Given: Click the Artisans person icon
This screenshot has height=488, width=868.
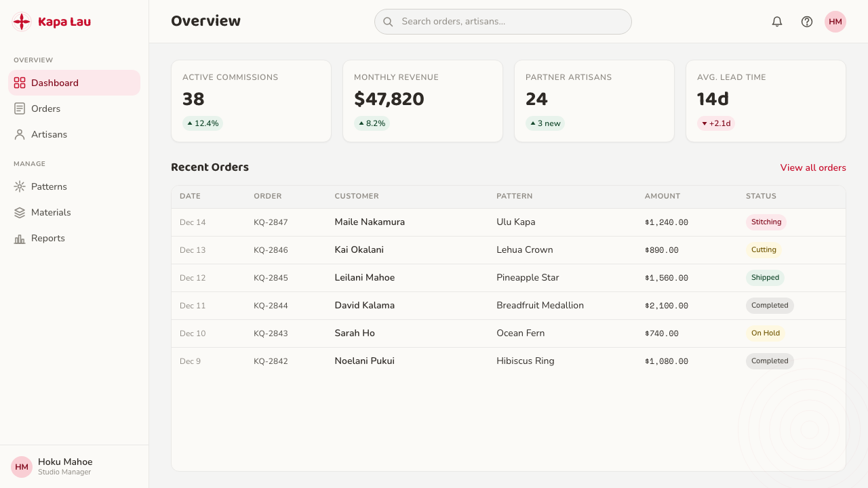Looking at the screenshot, I should coord(20,134).
